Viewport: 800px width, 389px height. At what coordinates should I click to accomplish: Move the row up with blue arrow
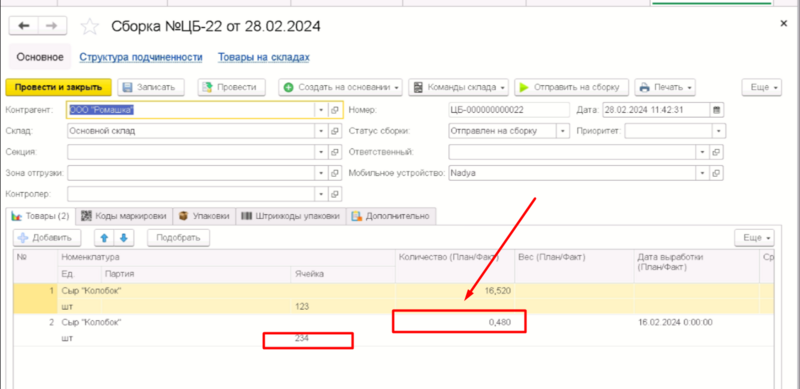[x=104, y=238]
